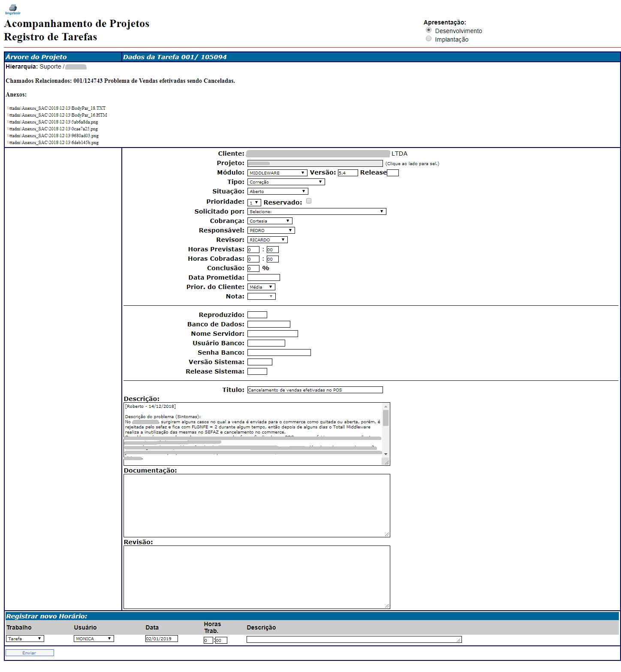Open the Trabalho dropdown showing Tarefa

pos(25,639)
